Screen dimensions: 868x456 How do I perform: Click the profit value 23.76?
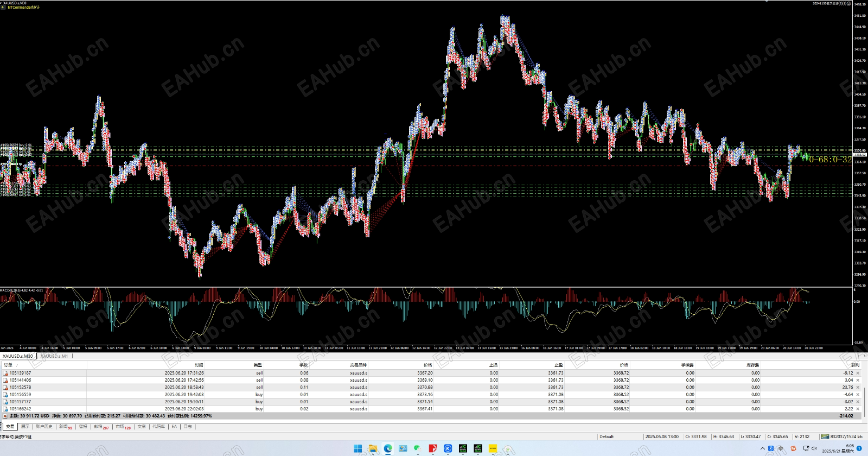point(847,387)
